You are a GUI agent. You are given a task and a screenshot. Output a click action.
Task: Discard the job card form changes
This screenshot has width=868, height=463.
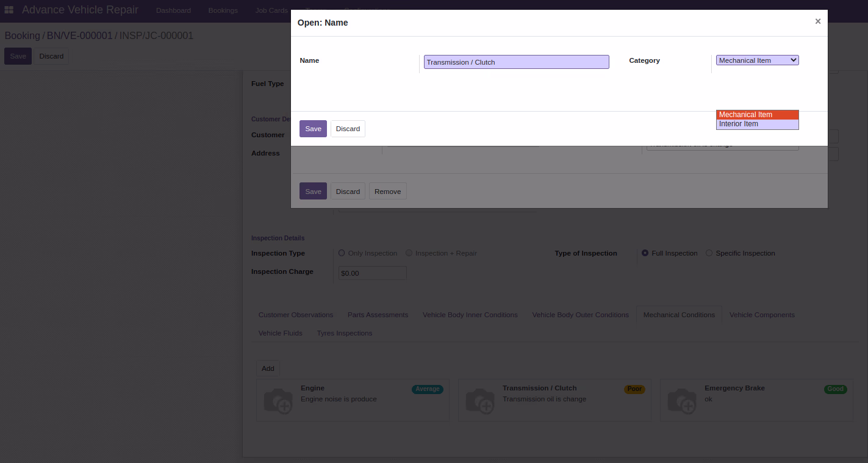coord(51,56)
